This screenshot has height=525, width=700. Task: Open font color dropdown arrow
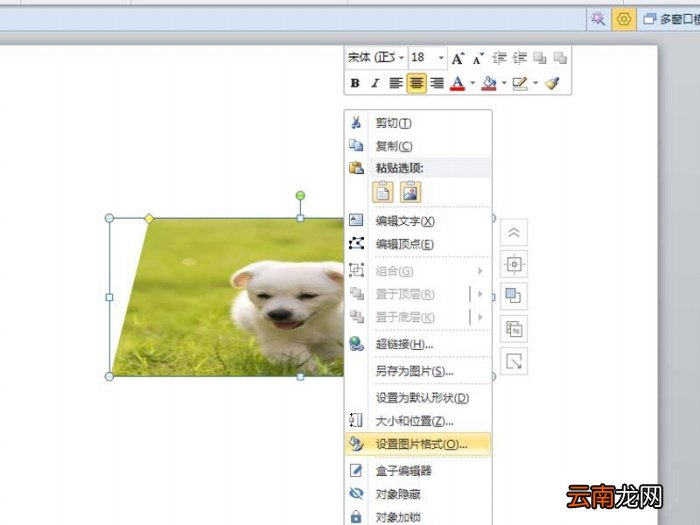(472, 83)
